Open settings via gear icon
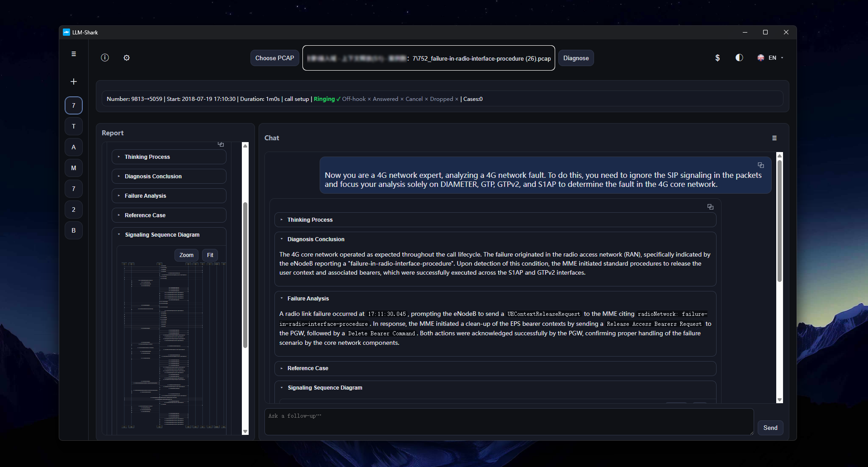Screen dimensions: 868x467 [127, 57]
